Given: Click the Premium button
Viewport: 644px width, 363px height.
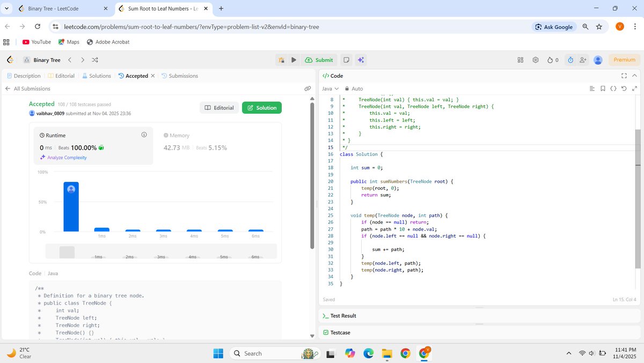Looking at the screenshot, I should [624, 60].
